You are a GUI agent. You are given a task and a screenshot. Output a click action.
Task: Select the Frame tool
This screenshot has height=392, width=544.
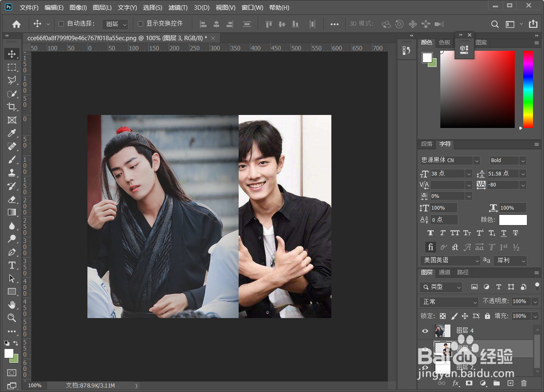point(12,120)
